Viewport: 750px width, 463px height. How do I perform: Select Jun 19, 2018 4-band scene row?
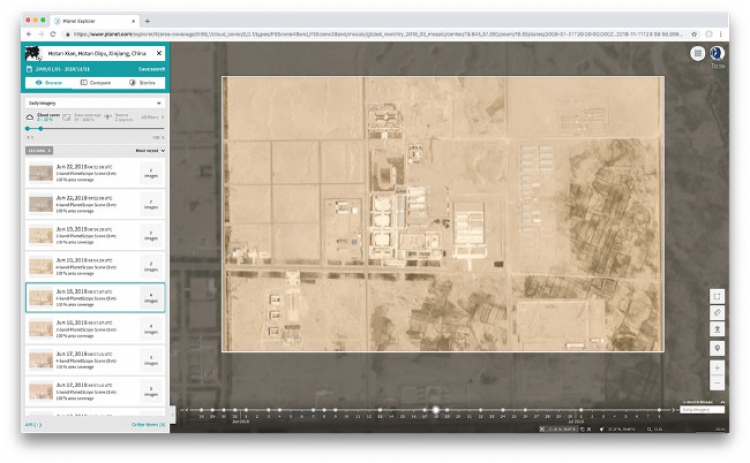click(95, 266)
